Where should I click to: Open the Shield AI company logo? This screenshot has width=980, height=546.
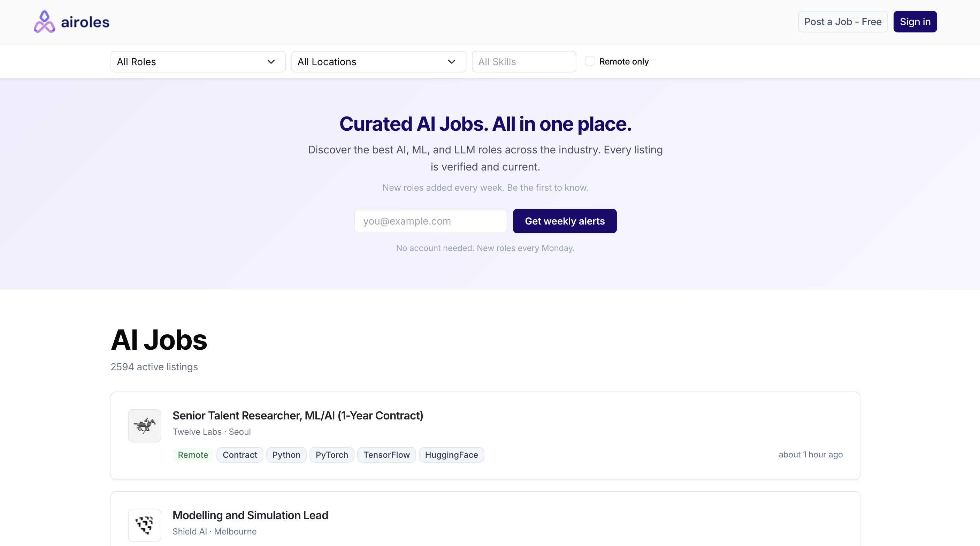(x=145, y=525)
